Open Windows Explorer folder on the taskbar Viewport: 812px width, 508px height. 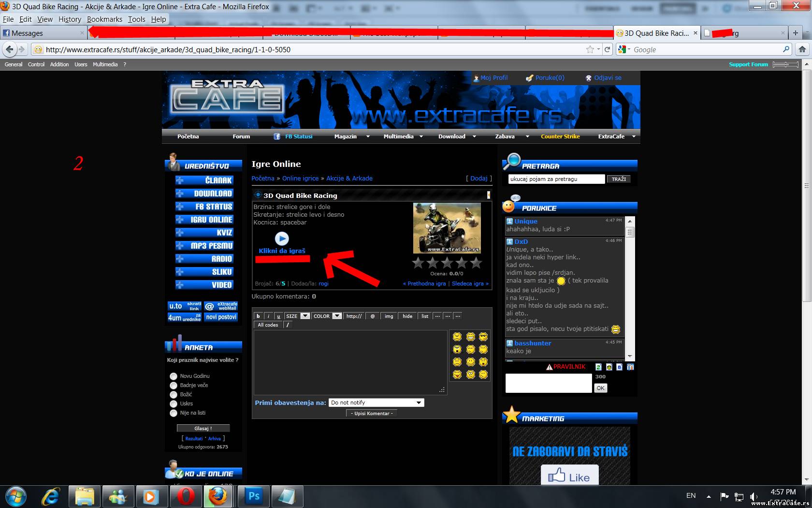point(84,496)
